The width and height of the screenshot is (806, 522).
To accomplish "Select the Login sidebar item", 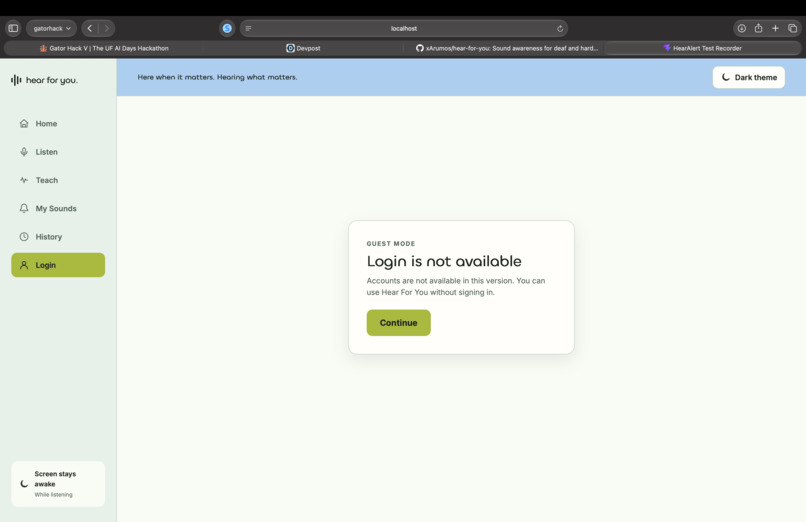I will 58,265.
